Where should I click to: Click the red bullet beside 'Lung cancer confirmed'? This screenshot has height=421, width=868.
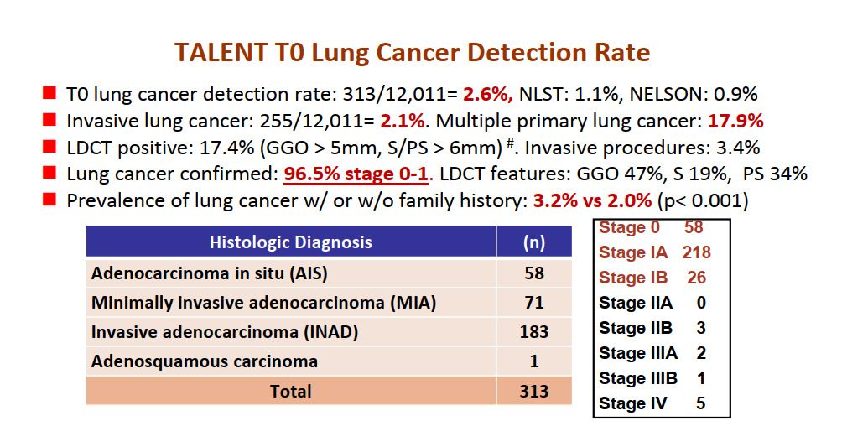point(49,174)
